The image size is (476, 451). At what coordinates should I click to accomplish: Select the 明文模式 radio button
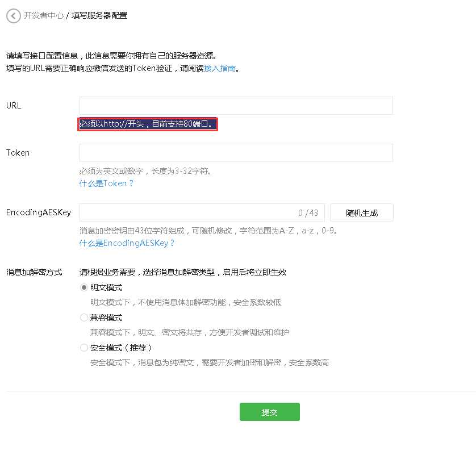(x=84, y=287)
